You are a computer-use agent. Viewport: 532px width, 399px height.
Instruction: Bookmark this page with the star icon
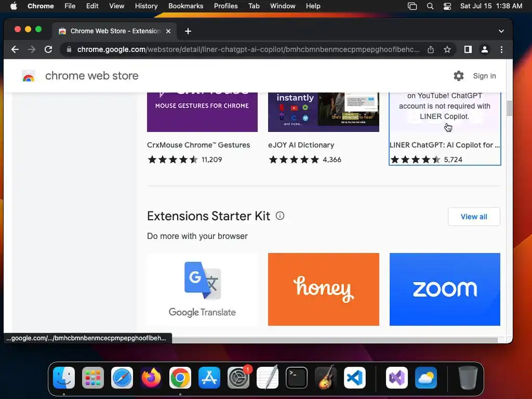(447, 49)
